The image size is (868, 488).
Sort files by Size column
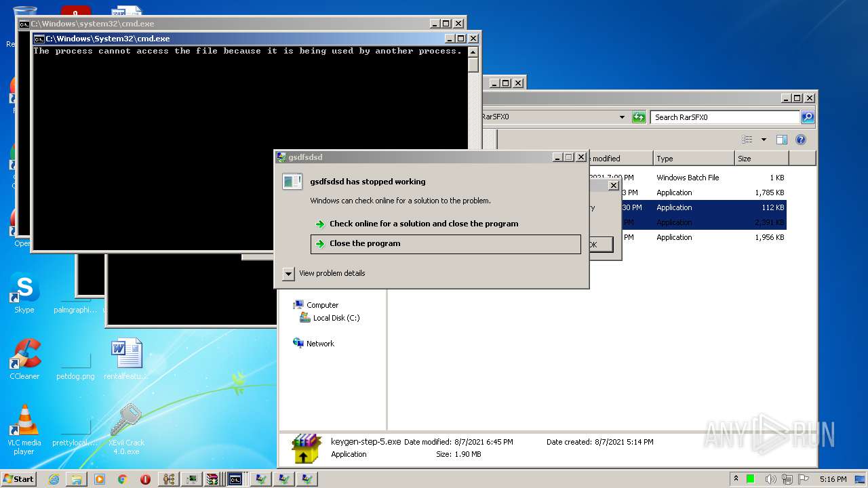point(762,159)
